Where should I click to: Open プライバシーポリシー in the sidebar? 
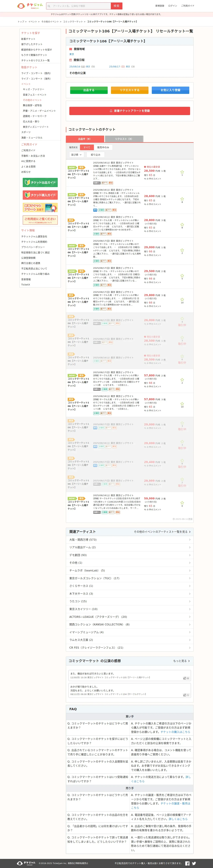point(33,247)
